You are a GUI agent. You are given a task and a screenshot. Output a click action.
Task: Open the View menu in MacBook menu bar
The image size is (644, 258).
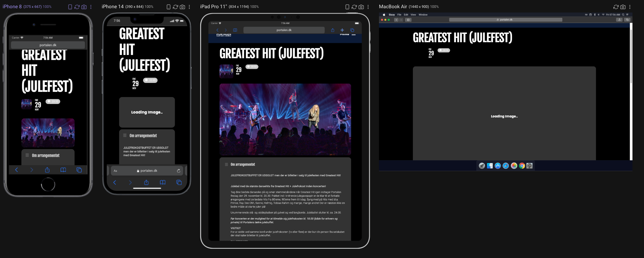pos(413,15)
